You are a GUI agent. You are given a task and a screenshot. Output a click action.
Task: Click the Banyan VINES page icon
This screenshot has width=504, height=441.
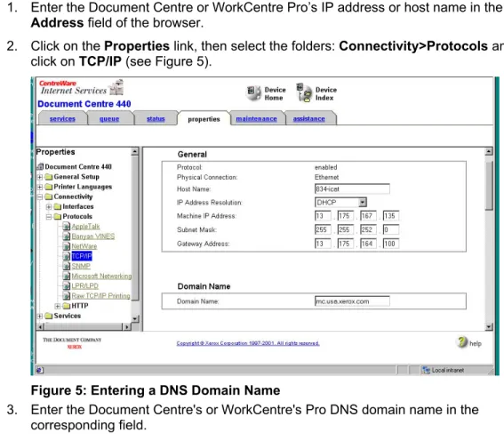pos(66,237)
